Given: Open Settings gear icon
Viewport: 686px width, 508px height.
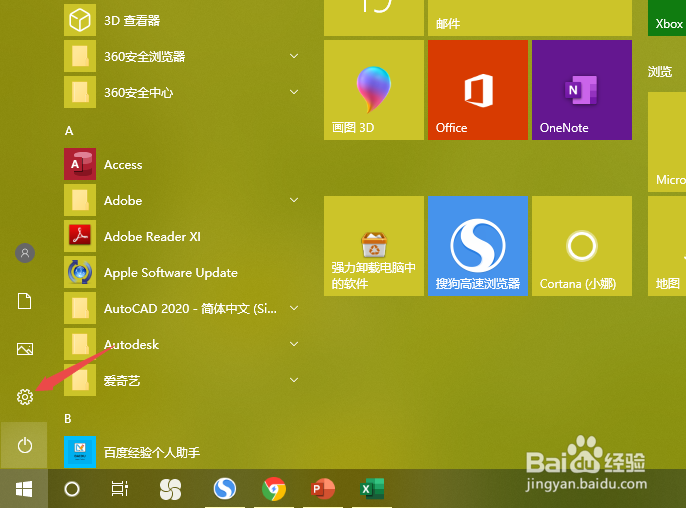Looking at the screenshot, I should pos(25,397).
